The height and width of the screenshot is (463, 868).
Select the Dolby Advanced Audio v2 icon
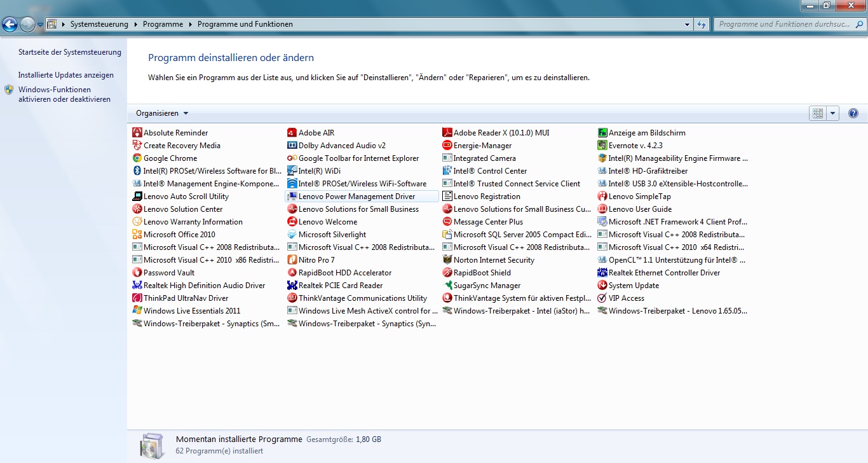(292, 146)
